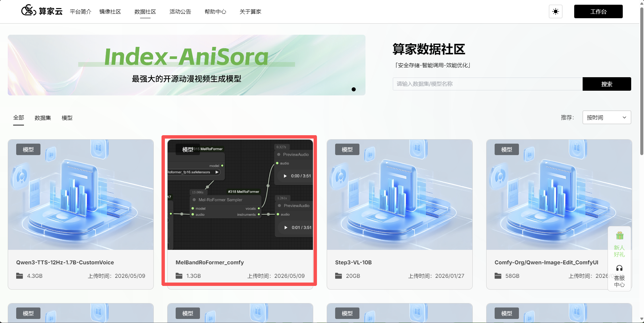Viewport: 644px width, 323px height.
Task: Focus the 请输入数据集/模型名称 search field
Action: coord(488,84)
